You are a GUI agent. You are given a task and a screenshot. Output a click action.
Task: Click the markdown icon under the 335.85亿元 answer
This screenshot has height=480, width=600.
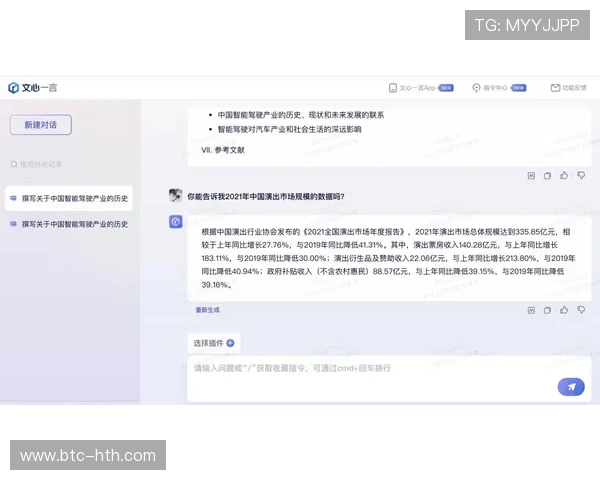click(531, 310)
